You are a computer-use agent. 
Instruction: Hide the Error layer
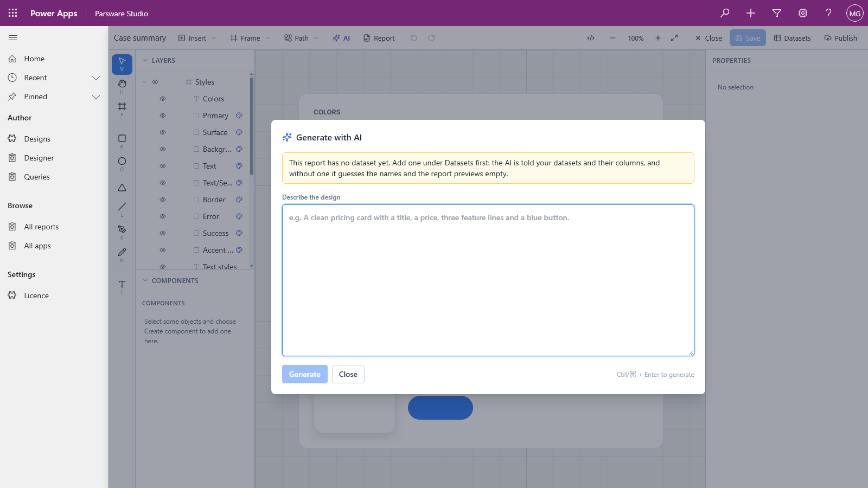[x=163, y=216]
